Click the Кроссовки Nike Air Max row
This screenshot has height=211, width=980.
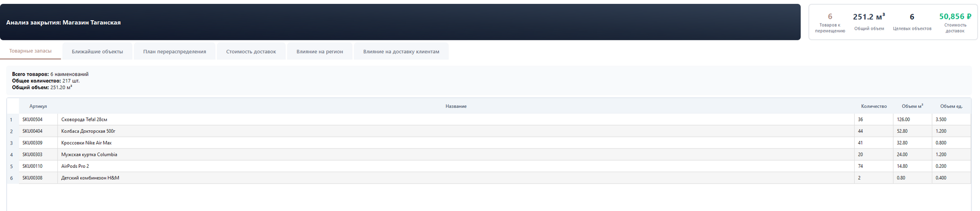pos(86,143)
